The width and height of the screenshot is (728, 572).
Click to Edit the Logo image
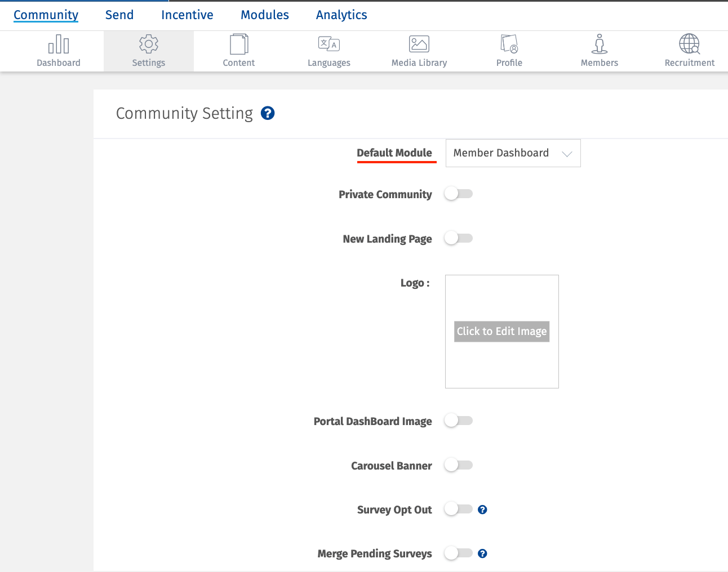coord(501,331)
